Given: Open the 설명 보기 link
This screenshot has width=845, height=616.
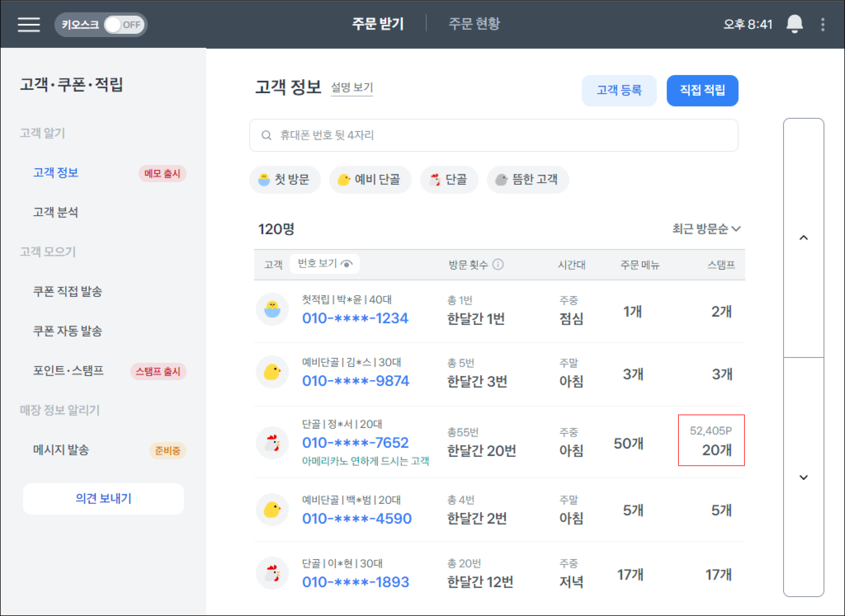Looking at the screenshot, I should tap(352, 88).
